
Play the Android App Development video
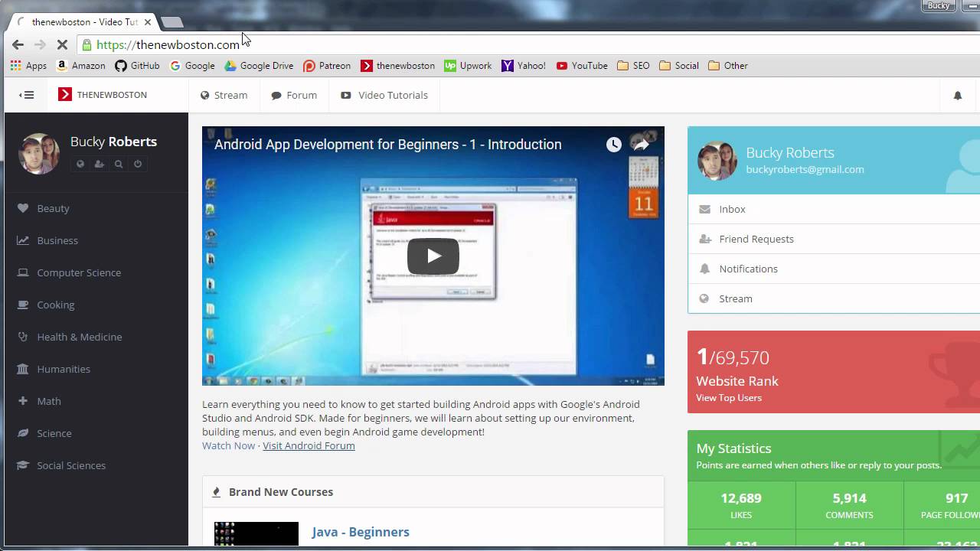tap(433, 256)
